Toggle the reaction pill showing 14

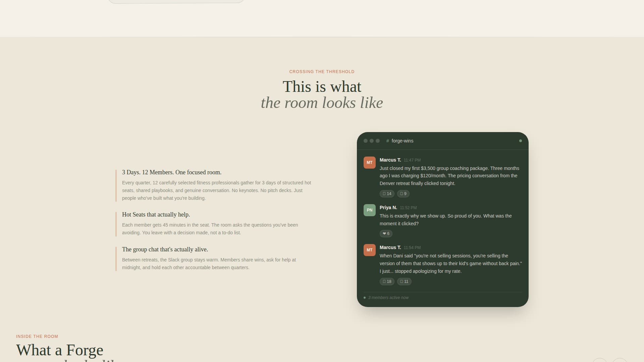tap(387, 194)
